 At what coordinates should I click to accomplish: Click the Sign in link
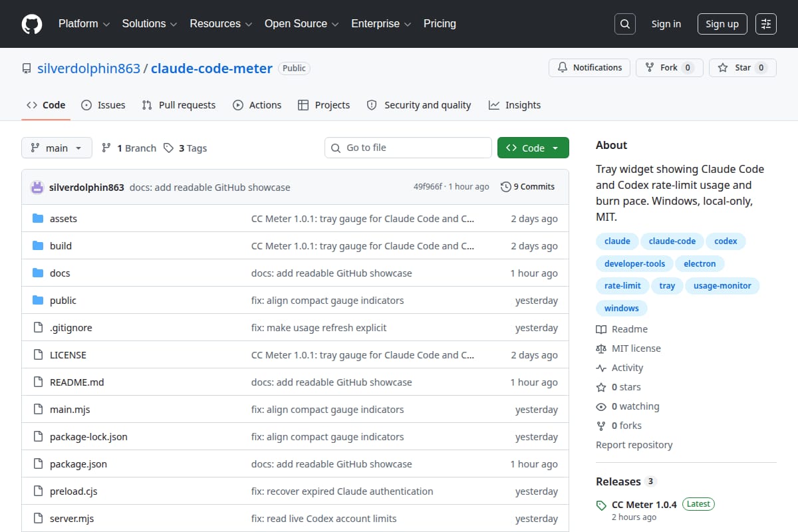click(x=666, y=24)
